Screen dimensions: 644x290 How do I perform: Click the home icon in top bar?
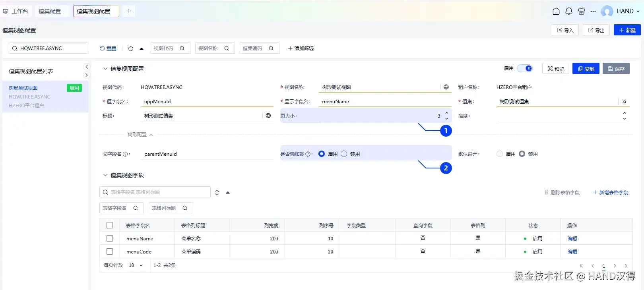click(556, 11)
